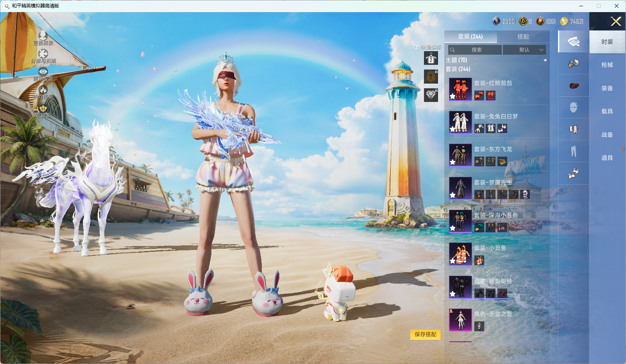Viewport: 626px width, 364px height.
Task: Click the bunny slippers icon under 套装-兔兔白日梦
Action: tap(503, 128)
